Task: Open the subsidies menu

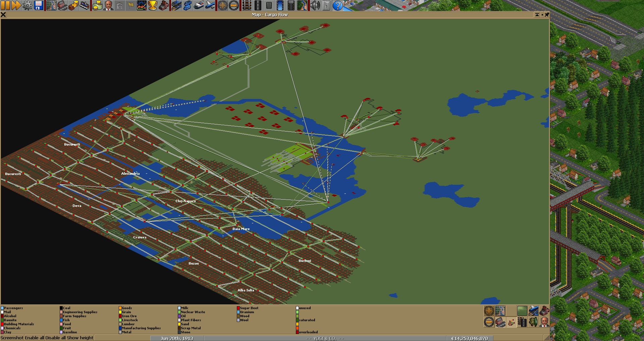Action: click(73, 5)
